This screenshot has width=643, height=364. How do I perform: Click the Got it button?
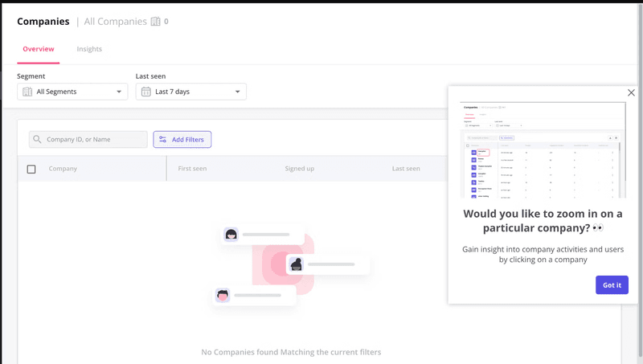612,285
